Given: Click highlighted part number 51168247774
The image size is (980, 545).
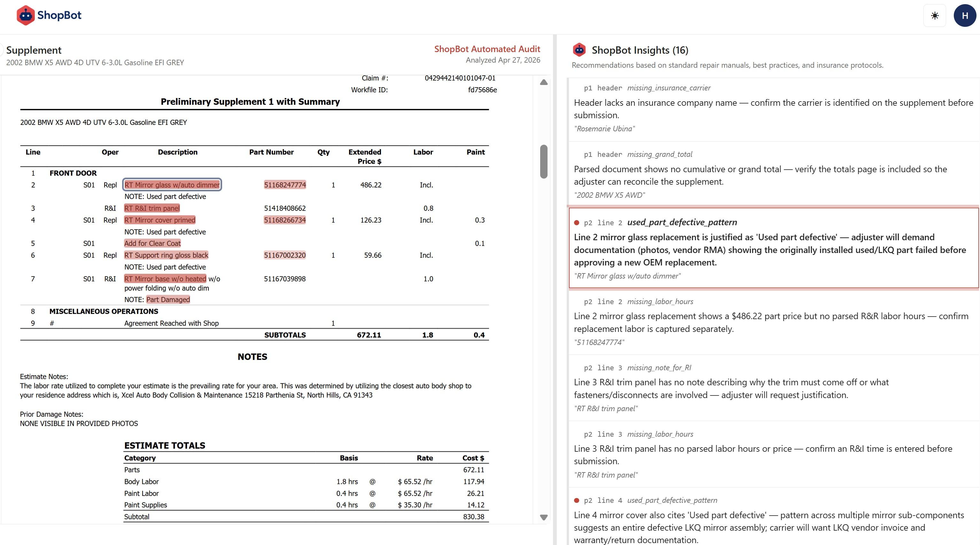Looking at the screenshot, I should 284,185.
